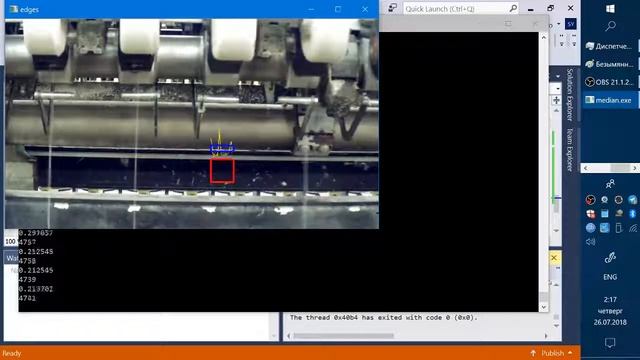This screenshot has width=640, height=360.
Task: Open the pen/link workspace icon
Action: coord(610,258)
